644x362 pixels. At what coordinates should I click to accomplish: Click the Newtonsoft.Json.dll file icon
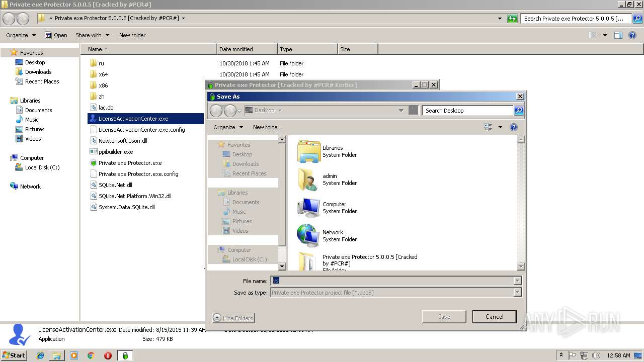pos(93,141)
